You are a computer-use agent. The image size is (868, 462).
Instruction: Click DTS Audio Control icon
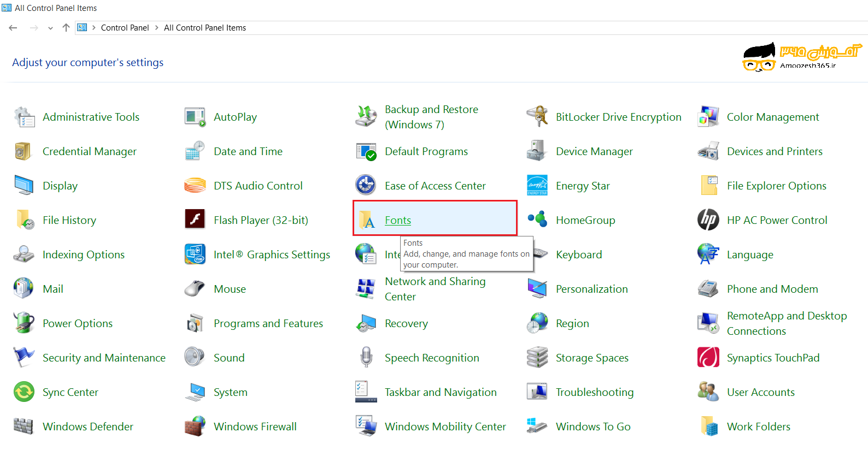coord(195,186)
